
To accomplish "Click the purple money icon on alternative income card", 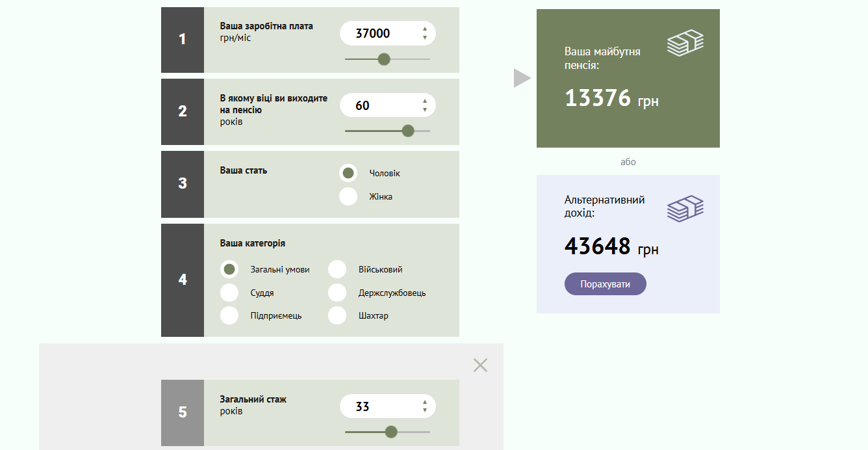I will (685, 209).
